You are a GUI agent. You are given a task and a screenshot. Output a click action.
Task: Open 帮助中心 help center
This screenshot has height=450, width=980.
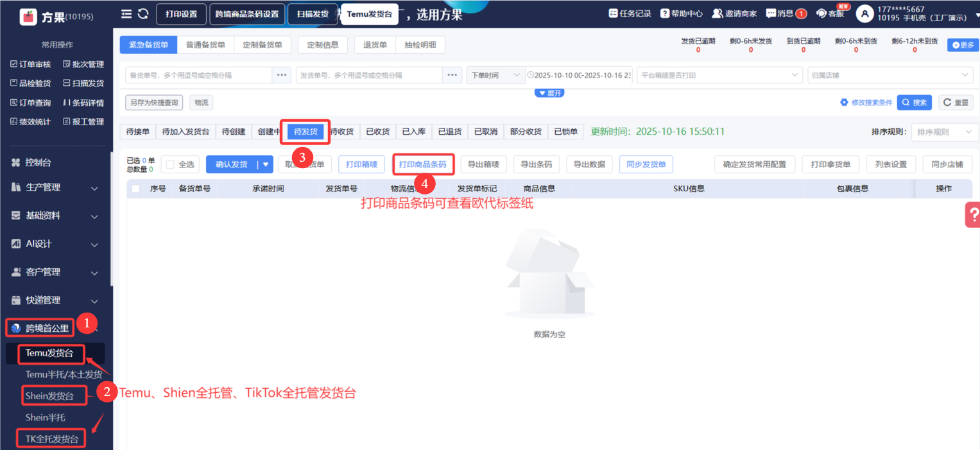682,13
